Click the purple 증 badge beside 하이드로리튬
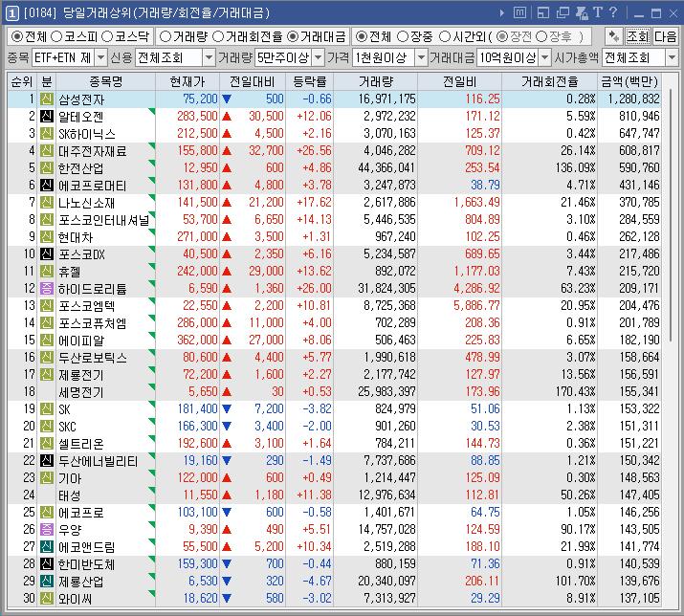The image size is (684, 616). (x=47, y=288)
